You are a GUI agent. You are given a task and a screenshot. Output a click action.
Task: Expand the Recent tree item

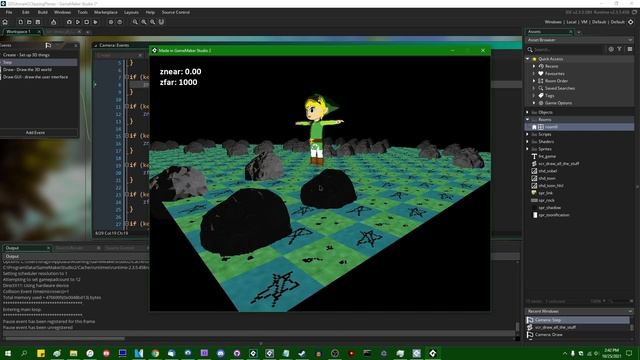[534, 66]
